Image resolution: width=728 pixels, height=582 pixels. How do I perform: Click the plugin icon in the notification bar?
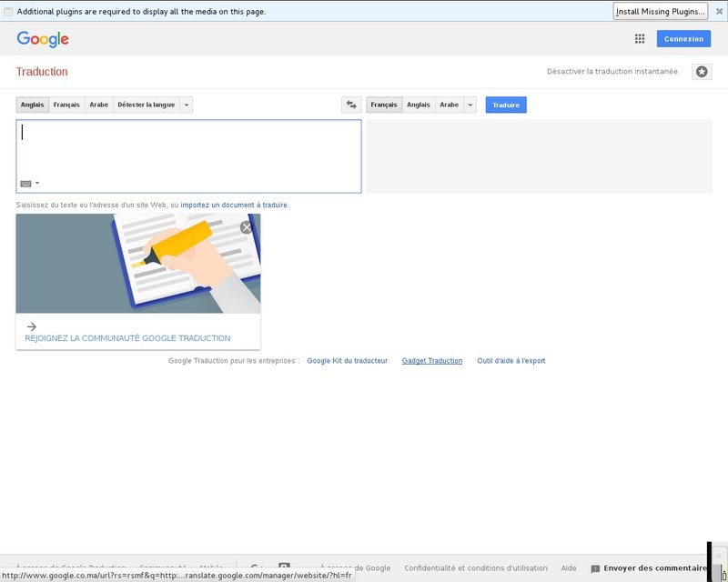8,11
